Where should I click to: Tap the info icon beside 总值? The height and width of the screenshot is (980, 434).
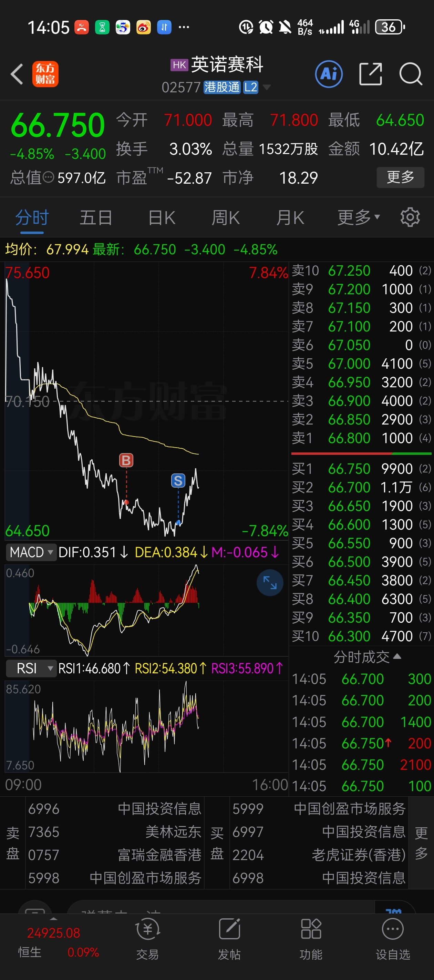pos(48,177)
